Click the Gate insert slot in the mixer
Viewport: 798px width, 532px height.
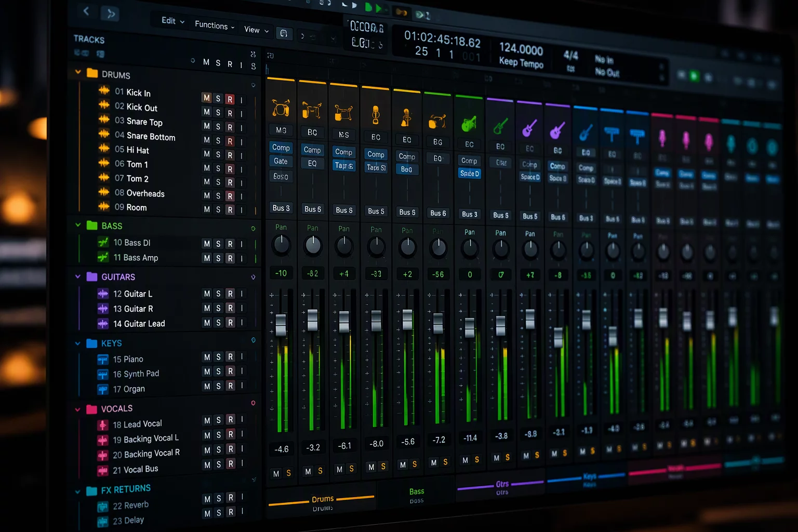[281, 161]
